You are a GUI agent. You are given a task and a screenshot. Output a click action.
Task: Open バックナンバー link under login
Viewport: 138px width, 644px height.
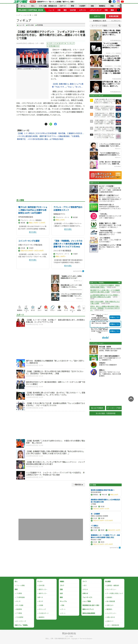(116, 21)
